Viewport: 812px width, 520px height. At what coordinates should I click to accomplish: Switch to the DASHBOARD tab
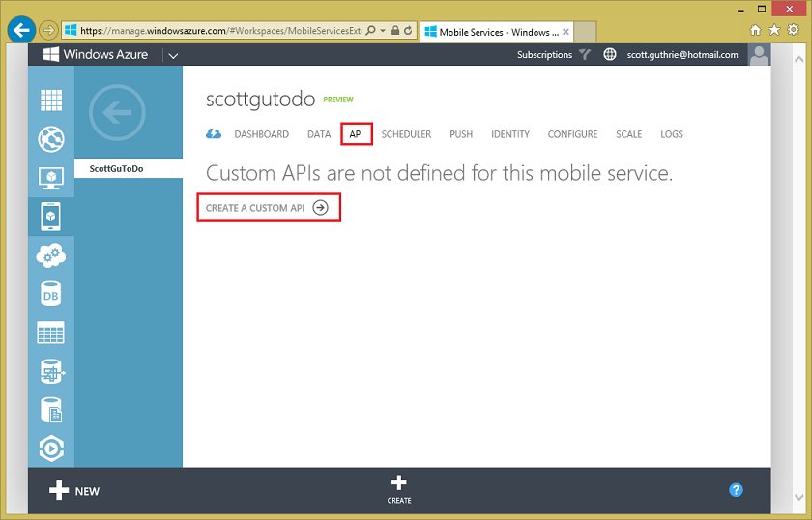(262, 134)
